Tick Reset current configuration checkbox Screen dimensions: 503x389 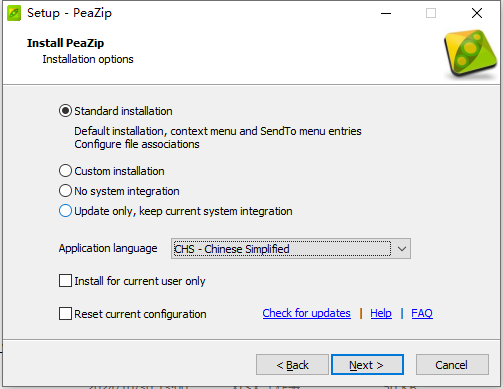(65, 314)
